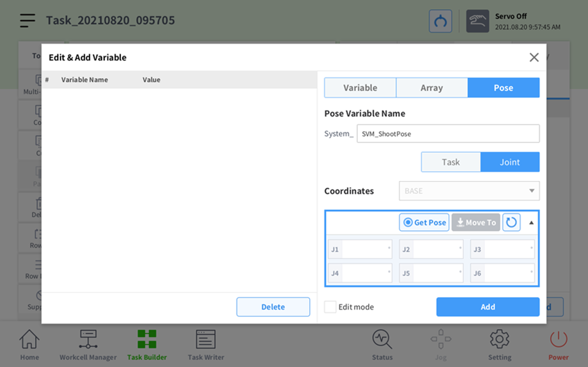The image size is (588, 367).
Task: Click the Servo Off hand icon
Action: click(477, 21)
